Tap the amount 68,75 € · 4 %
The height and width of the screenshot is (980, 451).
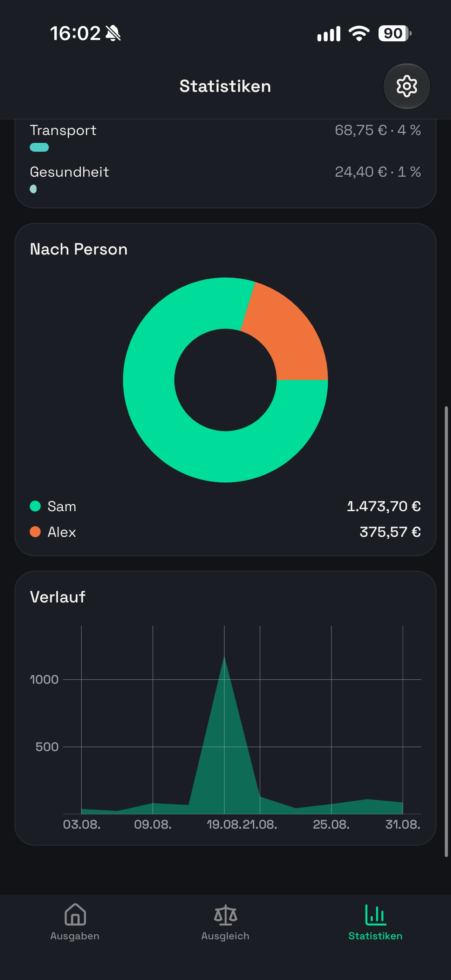(x=378, y=130)
